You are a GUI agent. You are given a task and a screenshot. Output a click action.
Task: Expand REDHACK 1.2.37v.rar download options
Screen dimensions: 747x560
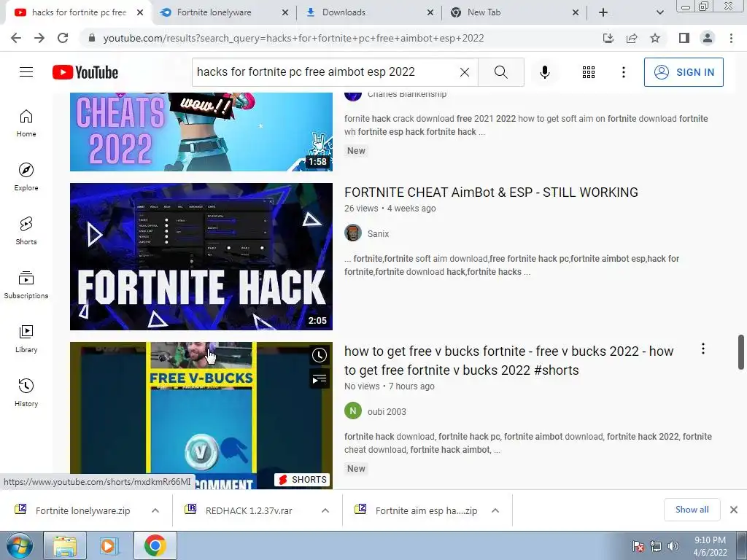click(325, 510)
